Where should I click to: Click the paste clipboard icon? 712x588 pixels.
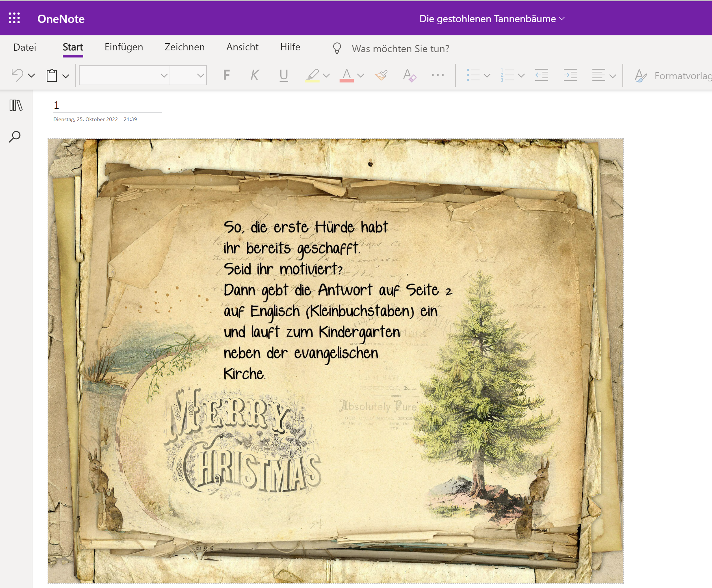[x=52, y=75]
